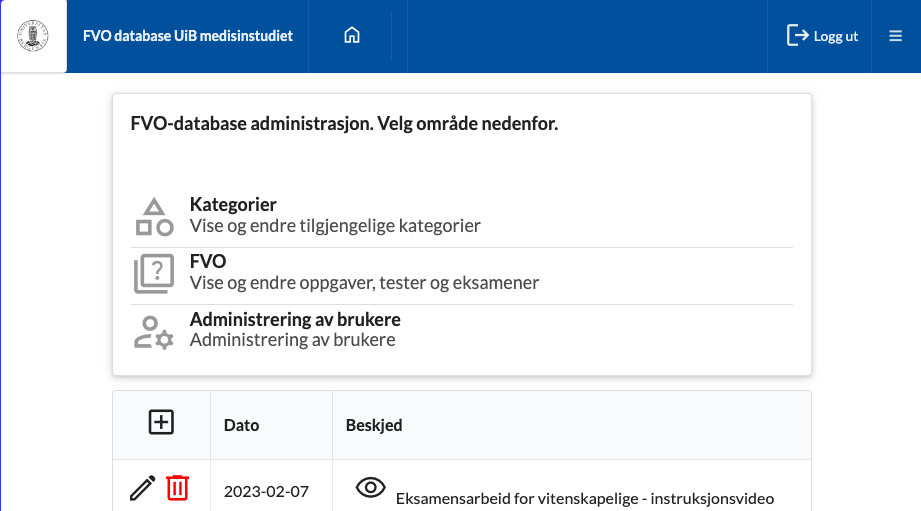Click the UiB university logo
921x511 pixels.
(33, 36)
